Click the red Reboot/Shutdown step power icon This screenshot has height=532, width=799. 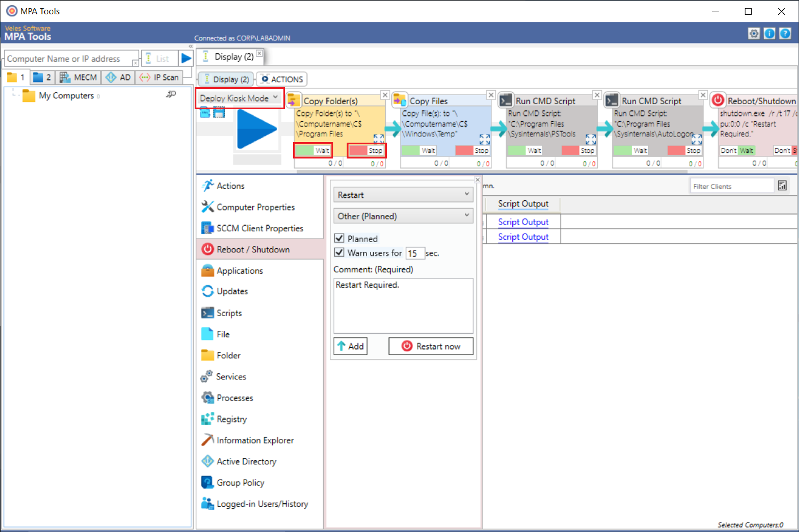718,100
